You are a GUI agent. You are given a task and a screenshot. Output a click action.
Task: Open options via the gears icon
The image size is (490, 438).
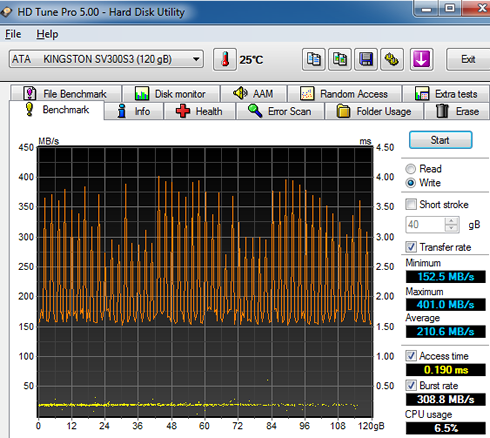point(392,60)
